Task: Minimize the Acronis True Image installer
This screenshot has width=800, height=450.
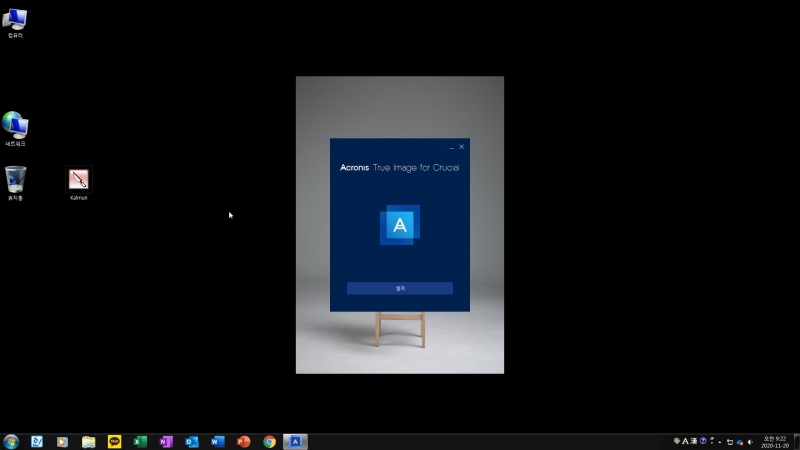Action: [x=451, y=147]
